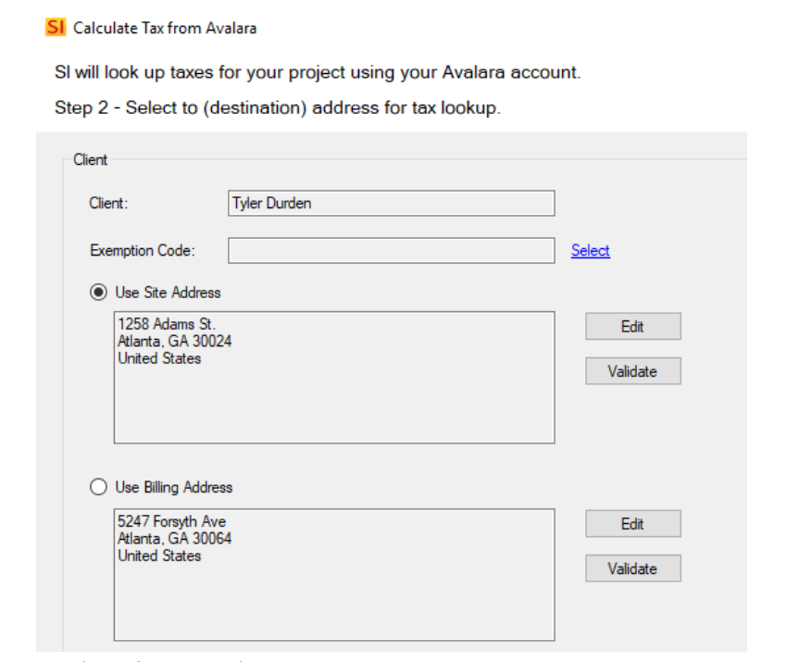The image size is (812, 662).
Task: Click inside the billing address text box
Action: [x=334, y=575]
